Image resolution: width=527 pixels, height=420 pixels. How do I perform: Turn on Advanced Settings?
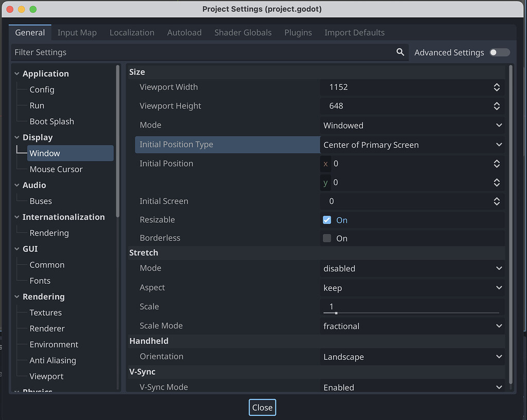[x=499, y=52]
